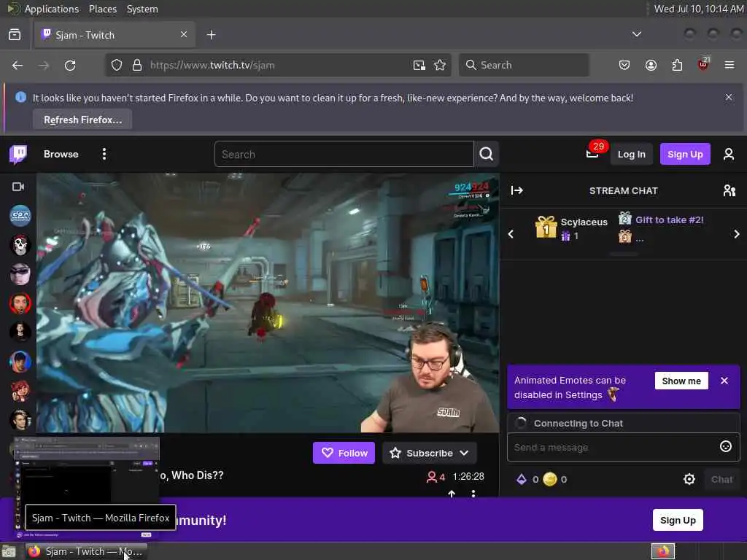Focus the Send a message chat box
747x560 pixels.
point(613,447)
